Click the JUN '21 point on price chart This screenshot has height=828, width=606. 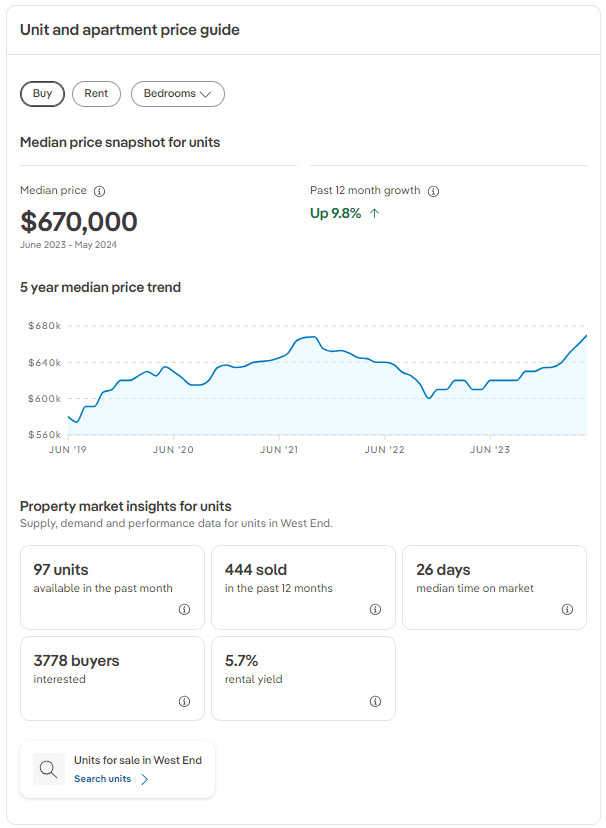coord(280,357)
